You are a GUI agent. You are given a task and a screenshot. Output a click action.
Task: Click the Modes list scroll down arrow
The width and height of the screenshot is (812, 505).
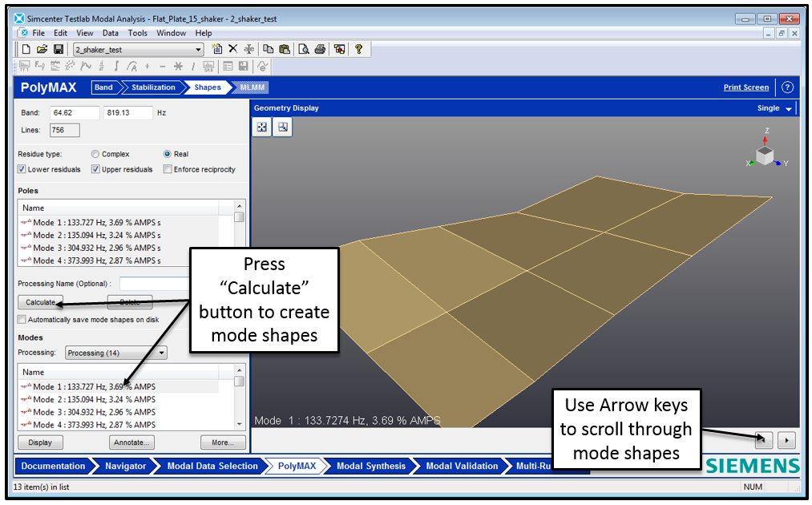coord(239,424)
